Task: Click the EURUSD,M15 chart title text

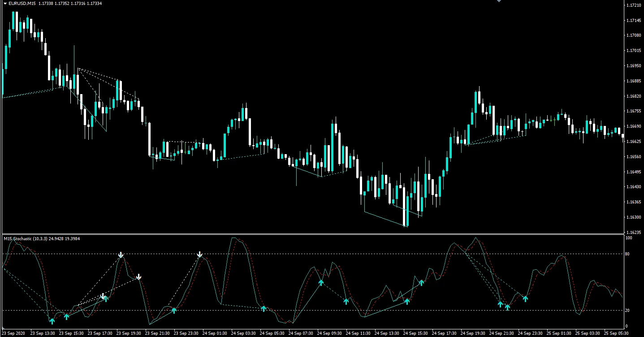Action: 22,4
